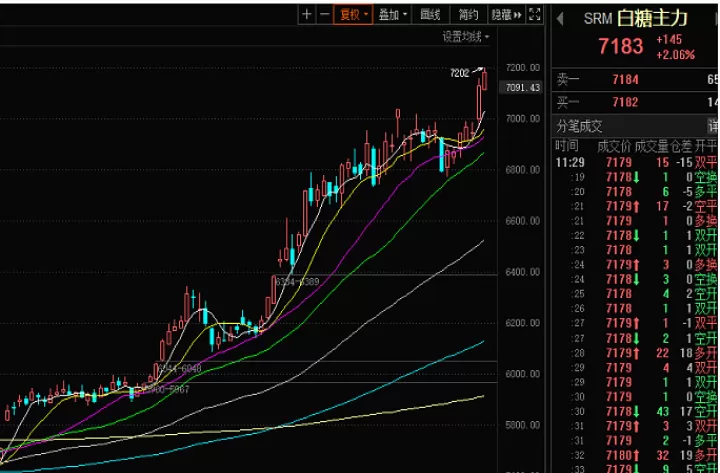Select the 11:29 trade row time

point(570,162)
